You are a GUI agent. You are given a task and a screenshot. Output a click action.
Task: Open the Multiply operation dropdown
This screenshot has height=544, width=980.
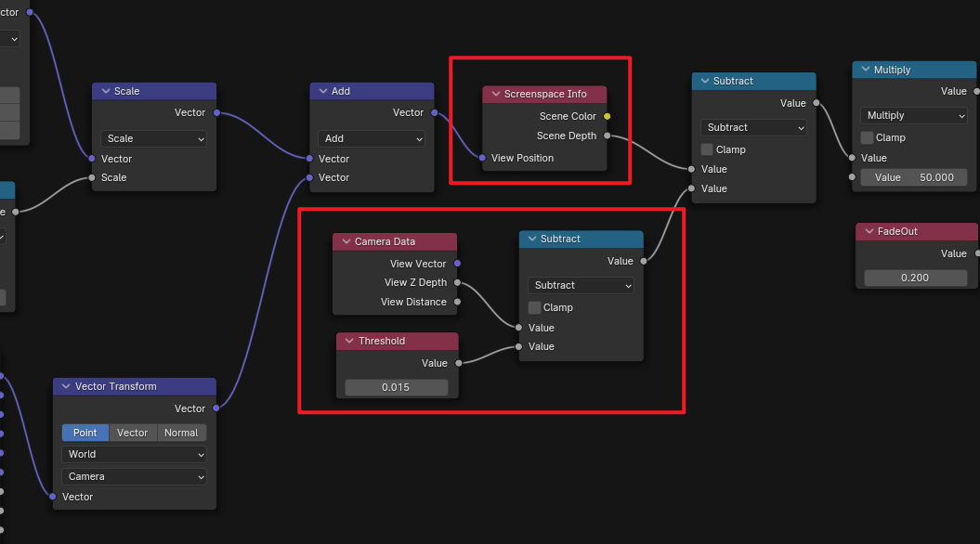tap(914, 115)
